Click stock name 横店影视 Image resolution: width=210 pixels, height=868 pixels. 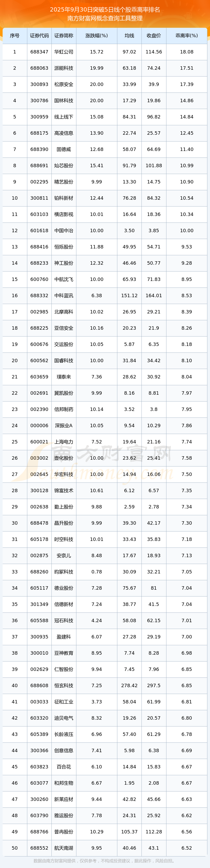[x=64, y=214]
